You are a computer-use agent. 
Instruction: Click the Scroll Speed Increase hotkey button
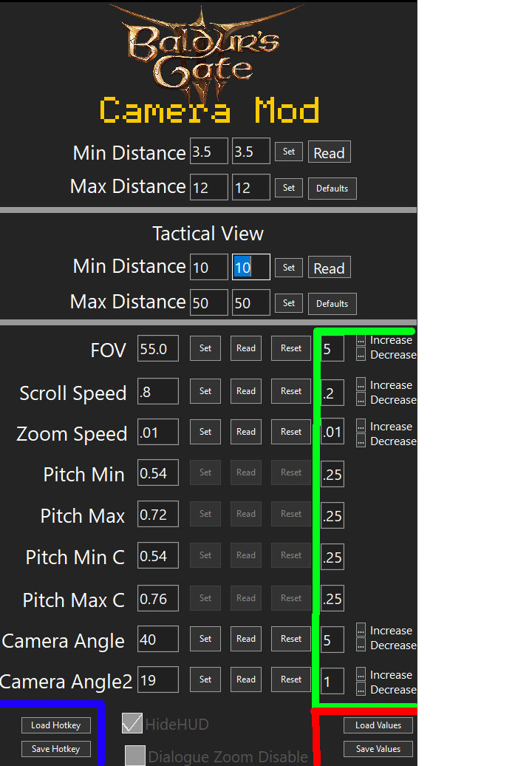pyautogui.click(x=361, y=385)
